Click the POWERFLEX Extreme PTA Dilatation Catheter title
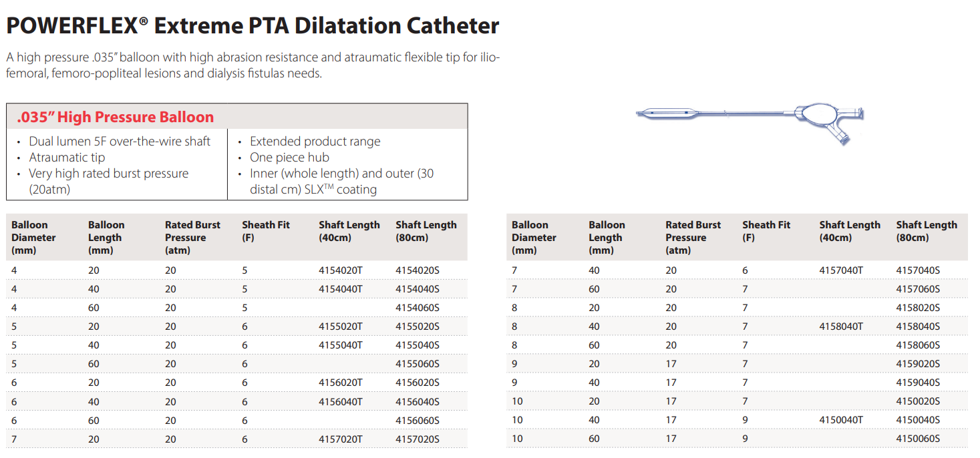This screenshot has width=980, height=458. 253,26
